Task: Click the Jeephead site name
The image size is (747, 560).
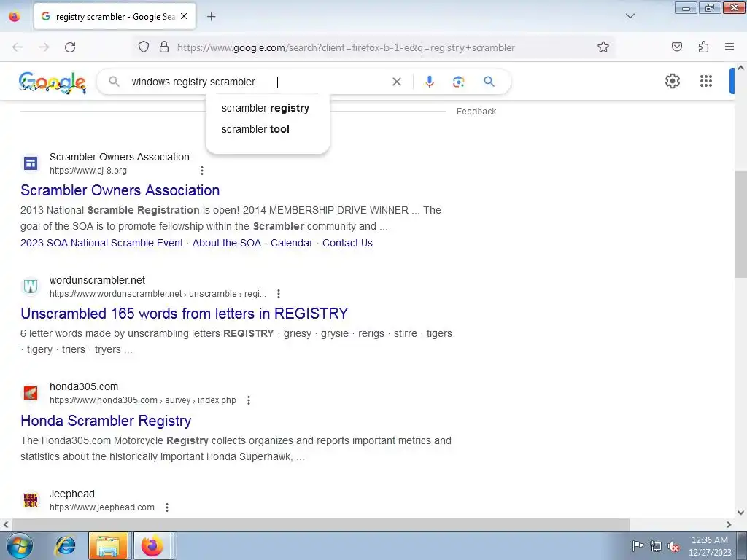Action: point(72,494)
